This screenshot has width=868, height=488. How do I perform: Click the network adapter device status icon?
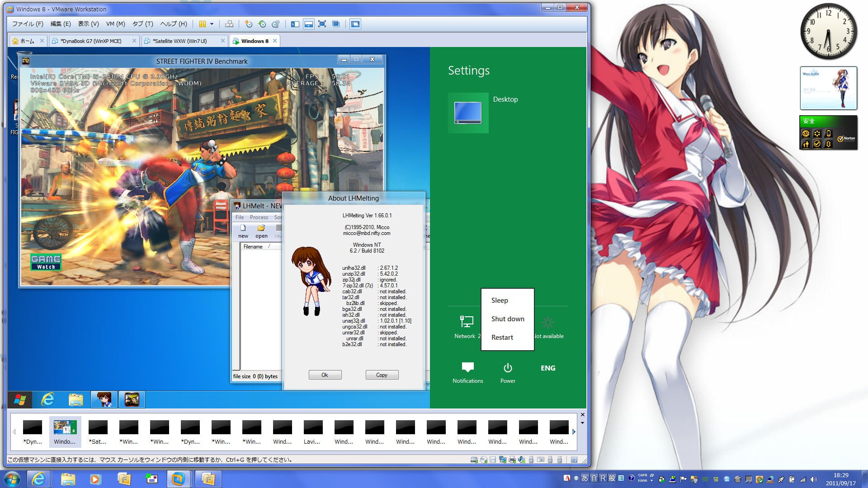[x=503, y=460]
